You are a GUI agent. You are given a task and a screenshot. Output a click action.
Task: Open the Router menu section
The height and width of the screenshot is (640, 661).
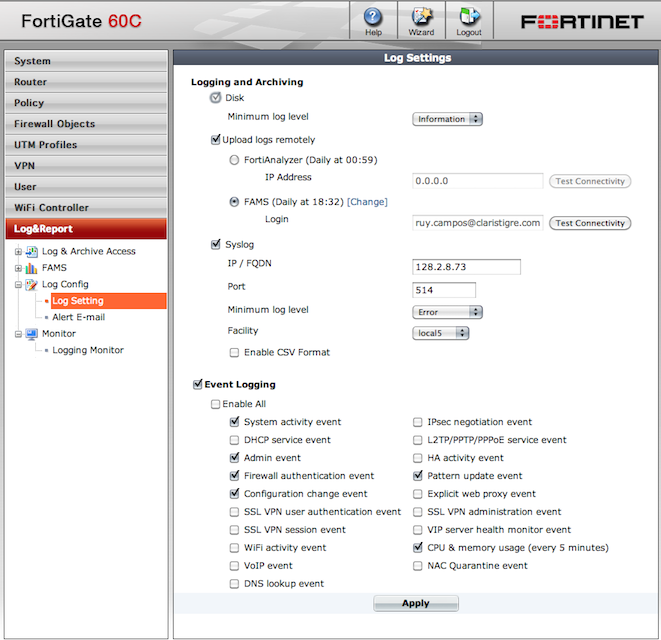point(86,82)
